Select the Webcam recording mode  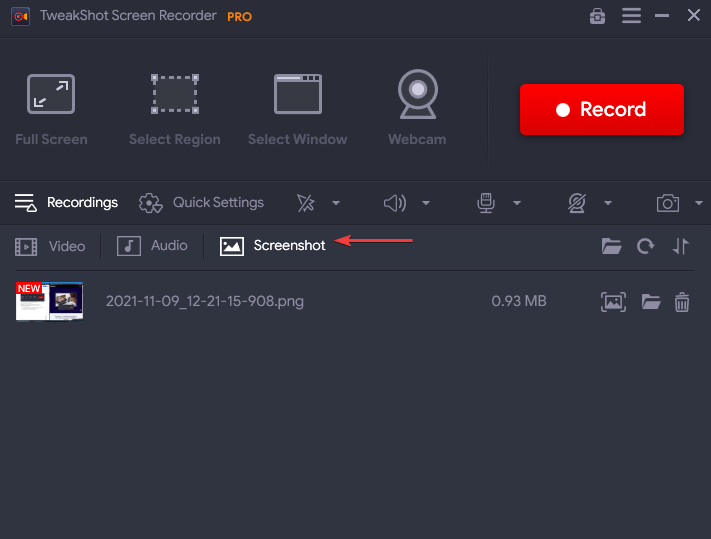[x=417, y=108]
